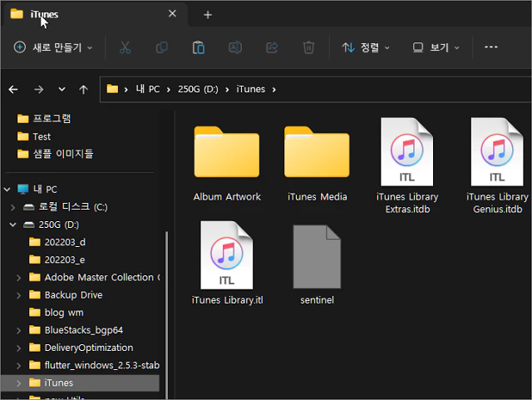Add a new tab with plus button
532x400 pixels.
[x=208, y=15]
